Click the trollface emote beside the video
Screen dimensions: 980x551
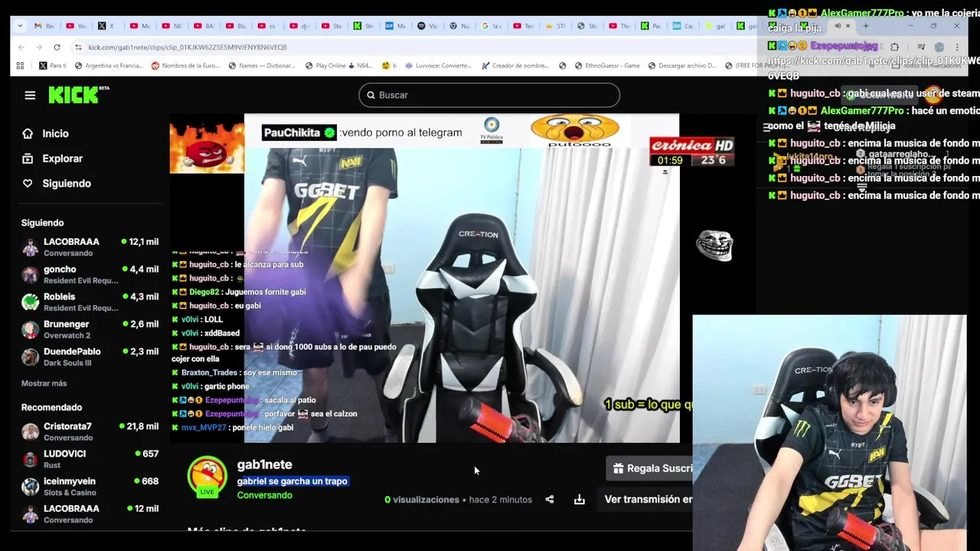tap(714, 246)
